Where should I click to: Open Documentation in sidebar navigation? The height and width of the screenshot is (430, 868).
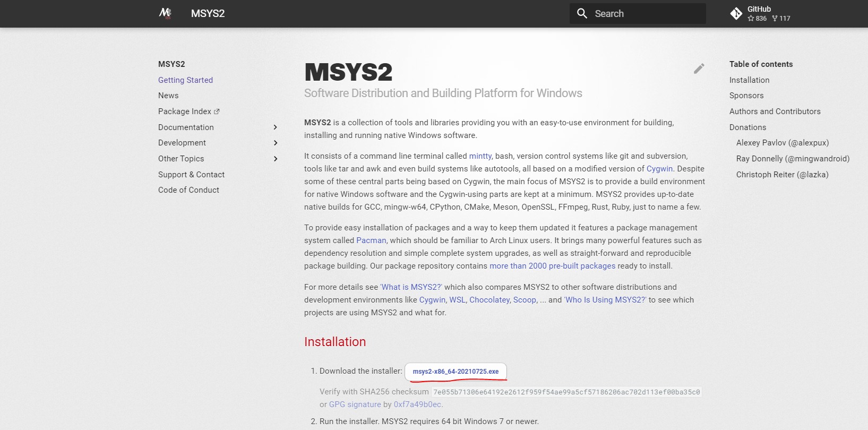click(x=186, y=127)
